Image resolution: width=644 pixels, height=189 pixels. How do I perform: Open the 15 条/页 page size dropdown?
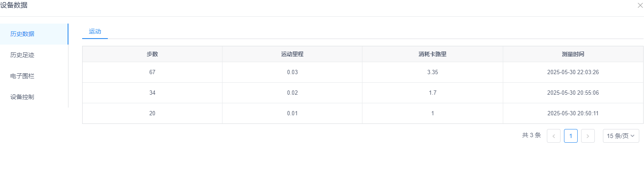[x=621, y=136]
